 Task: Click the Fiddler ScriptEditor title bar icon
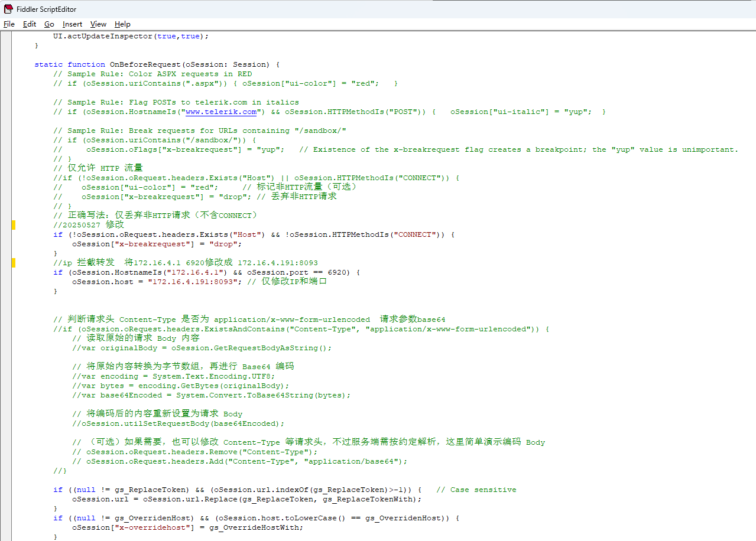click(8, 9)
